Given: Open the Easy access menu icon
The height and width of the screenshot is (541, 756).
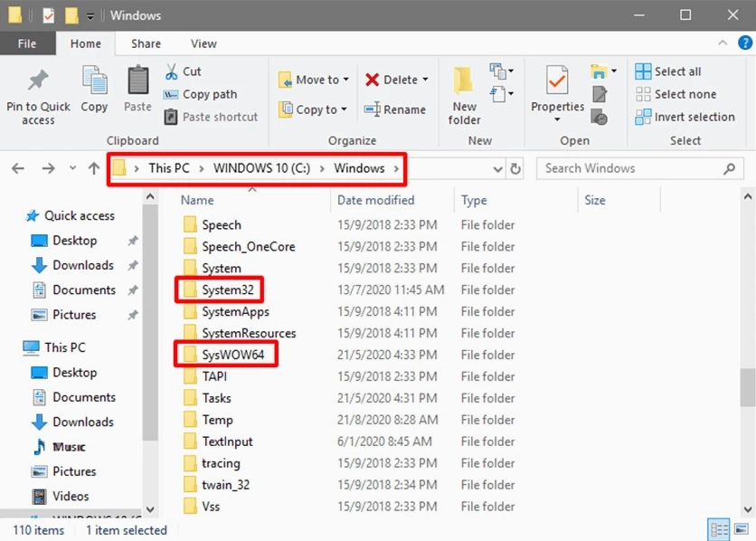Looking at the screenshot, I should click(501, 93).
